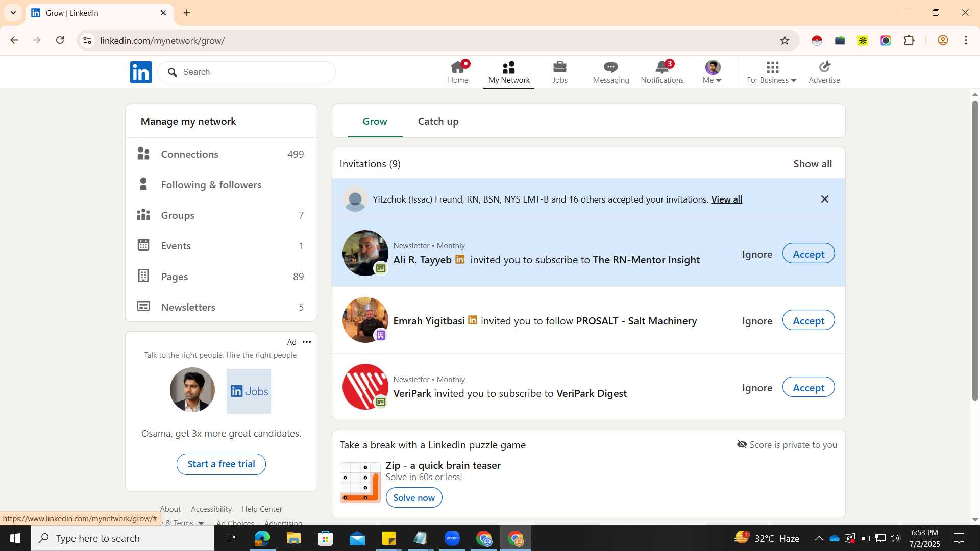Open the system clock and date

pyautogui.click(x=924, y=538)
